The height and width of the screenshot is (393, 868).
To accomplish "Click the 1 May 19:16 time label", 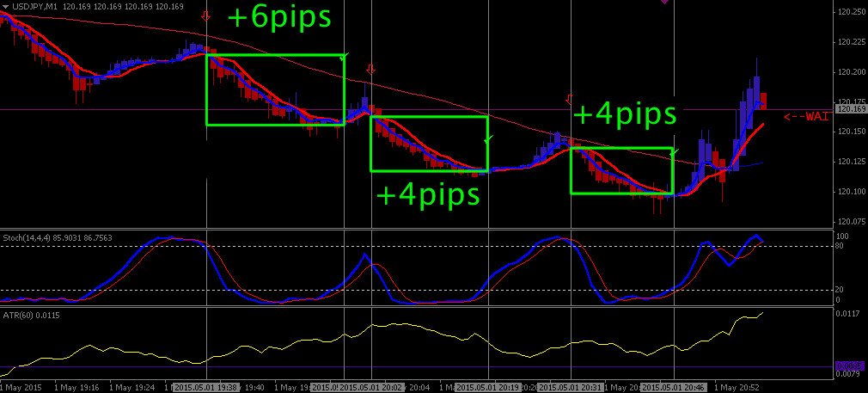I will (77, 388).
